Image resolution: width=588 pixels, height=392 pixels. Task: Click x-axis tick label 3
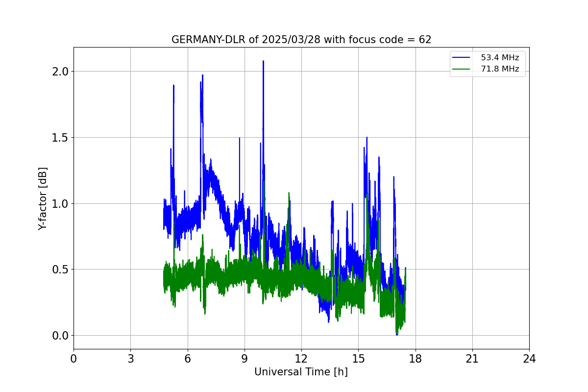[130, 359]
